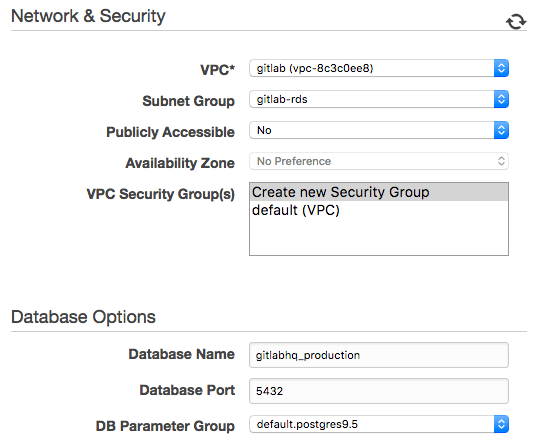The width and height of the screenshot is (534, 445).
Task: Open the Subnet Group dropdown showing gitlab-rds
Action: (x=379, y=99)
